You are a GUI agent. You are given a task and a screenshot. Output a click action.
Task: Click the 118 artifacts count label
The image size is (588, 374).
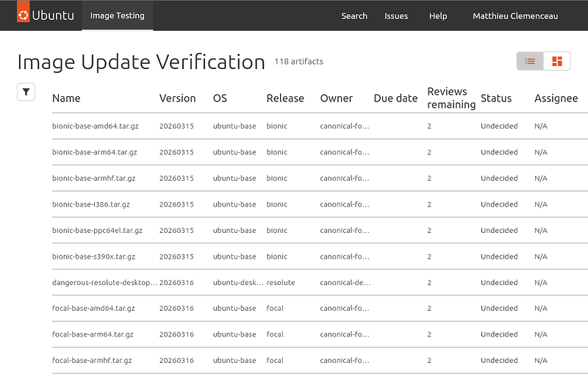(299, 62)
